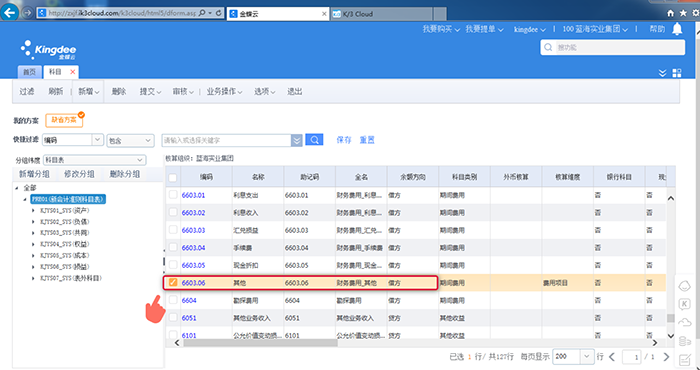Click the grid vertical scrollbar down arrow

[x=671, y=335]
